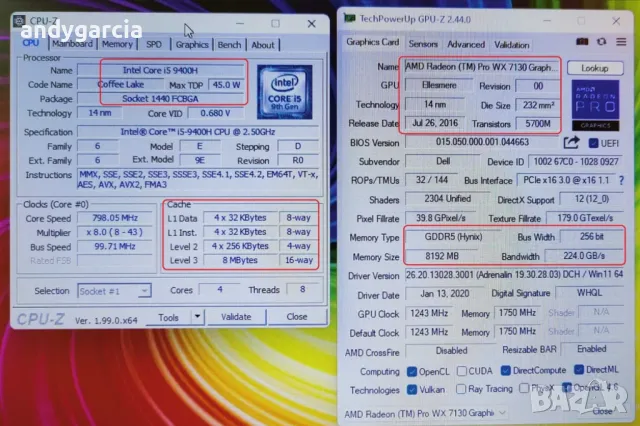Screen dimensions: 640x426
Task: Click the Driver Version value field
Action: tap(514, 275)
